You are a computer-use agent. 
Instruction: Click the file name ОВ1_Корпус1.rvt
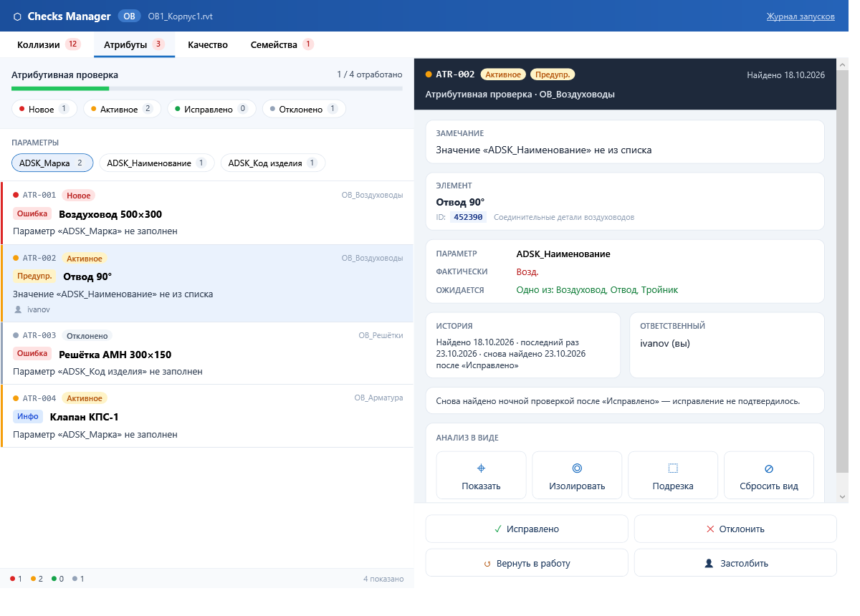[180, 16]
